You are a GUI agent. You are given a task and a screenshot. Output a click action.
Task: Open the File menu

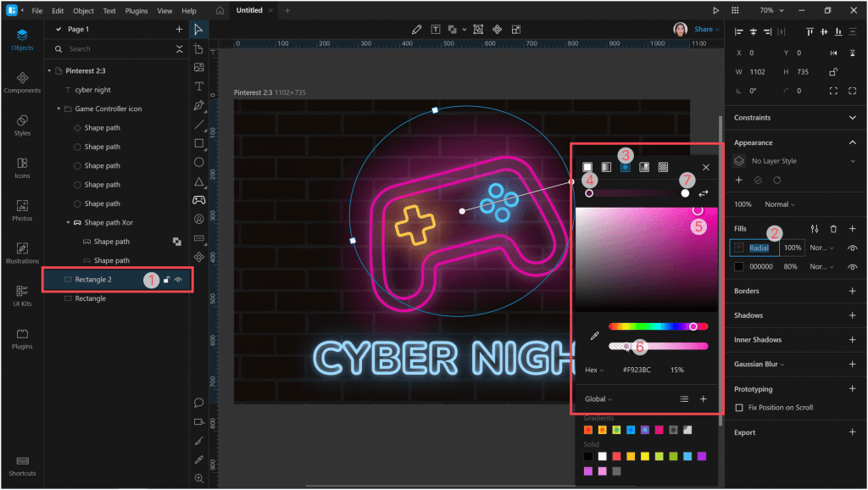[x=37, y=10]
